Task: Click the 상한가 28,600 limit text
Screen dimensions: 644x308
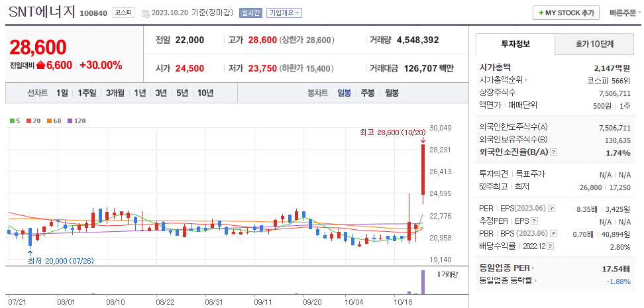Action: (306, 40)
